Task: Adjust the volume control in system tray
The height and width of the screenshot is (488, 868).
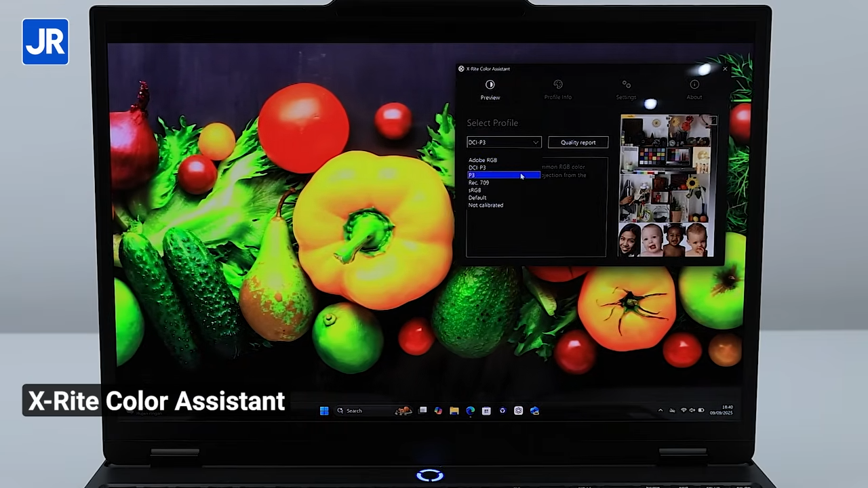Action: pos(692,410)
